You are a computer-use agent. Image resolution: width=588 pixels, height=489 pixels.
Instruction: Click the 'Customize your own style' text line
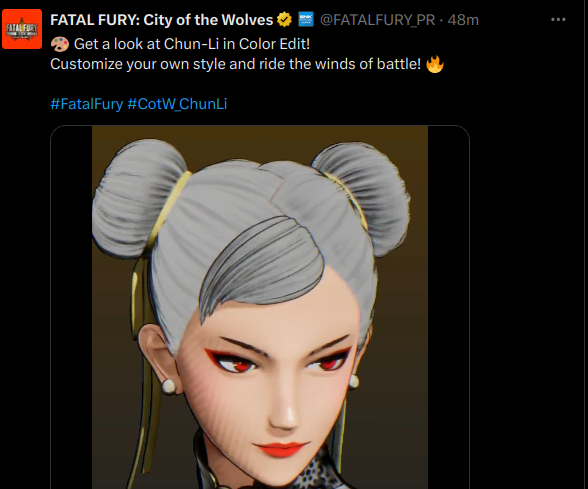[x=236, y=64]
